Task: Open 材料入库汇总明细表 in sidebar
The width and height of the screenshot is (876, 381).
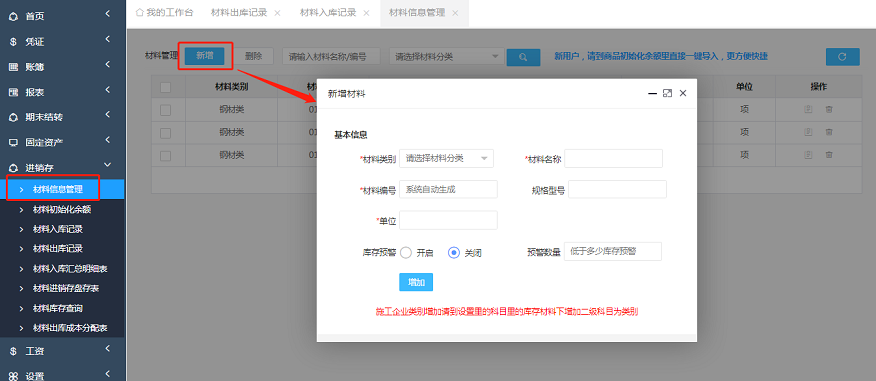Action: tap(70, 269)
